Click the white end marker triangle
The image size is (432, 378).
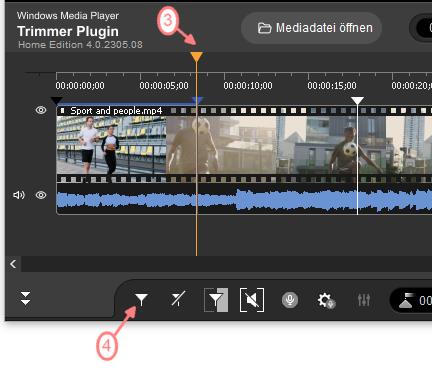coord(357,100)
